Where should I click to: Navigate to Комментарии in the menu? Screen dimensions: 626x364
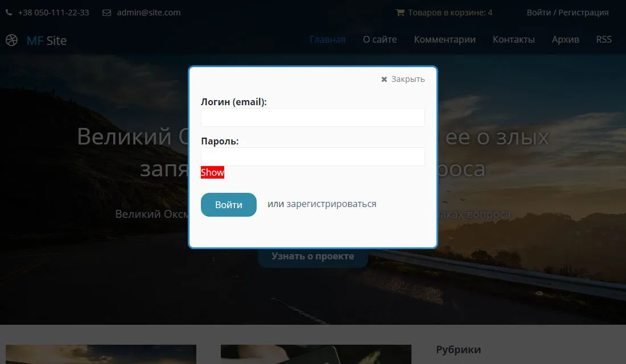click(x=444, y=39)
